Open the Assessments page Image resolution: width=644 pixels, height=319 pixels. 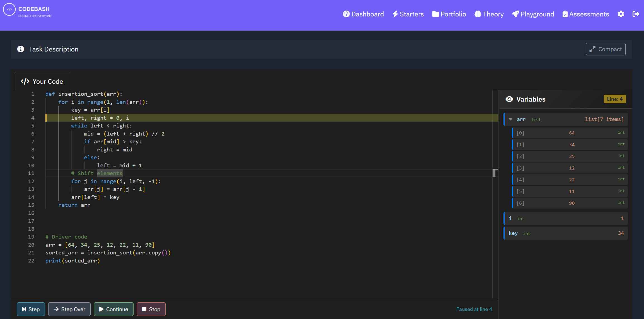tap(585, 14)
